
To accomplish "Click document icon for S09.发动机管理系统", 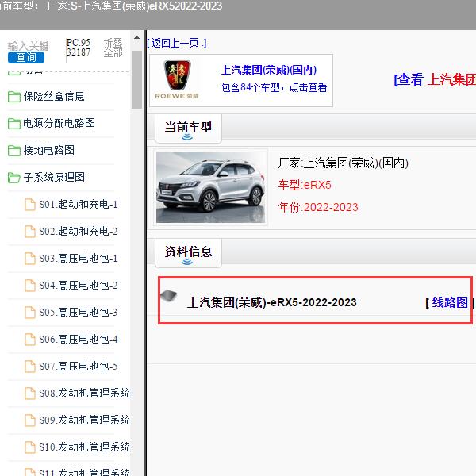I will pos(30,420).
